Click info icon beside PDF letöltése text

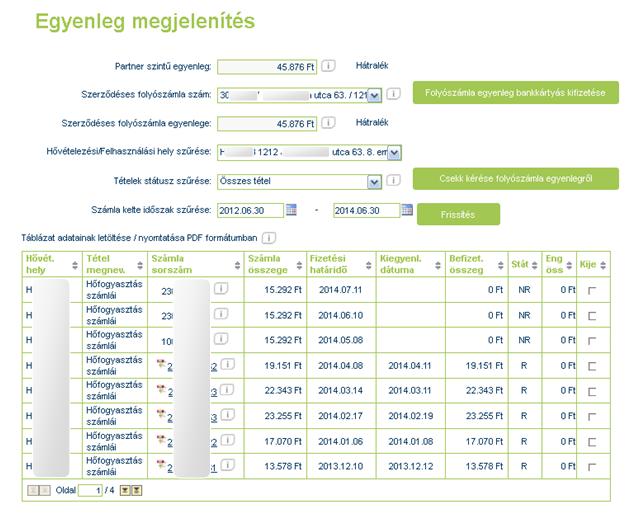[x=269, y=238]
